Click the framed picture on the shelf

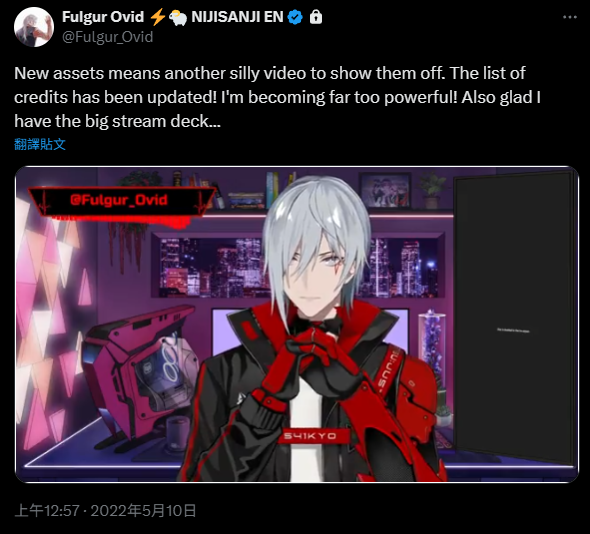[x=385, y=190]
